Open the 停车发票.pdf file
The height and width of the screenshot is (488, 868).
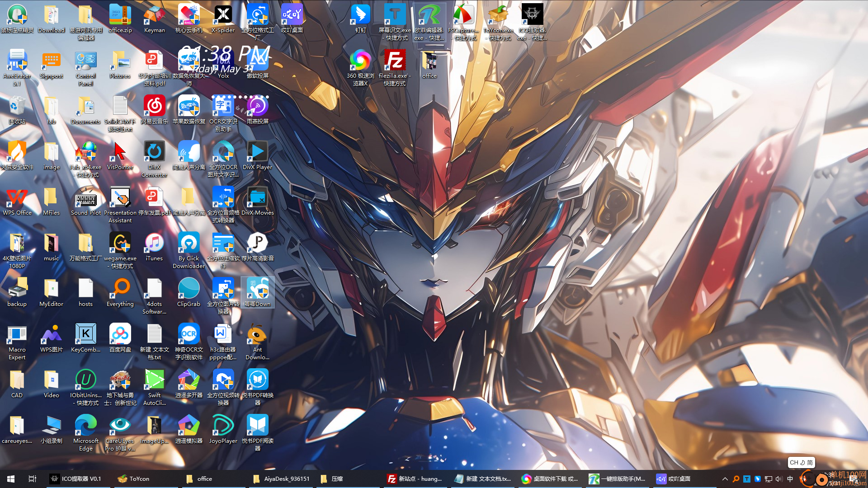pos(155,202)
